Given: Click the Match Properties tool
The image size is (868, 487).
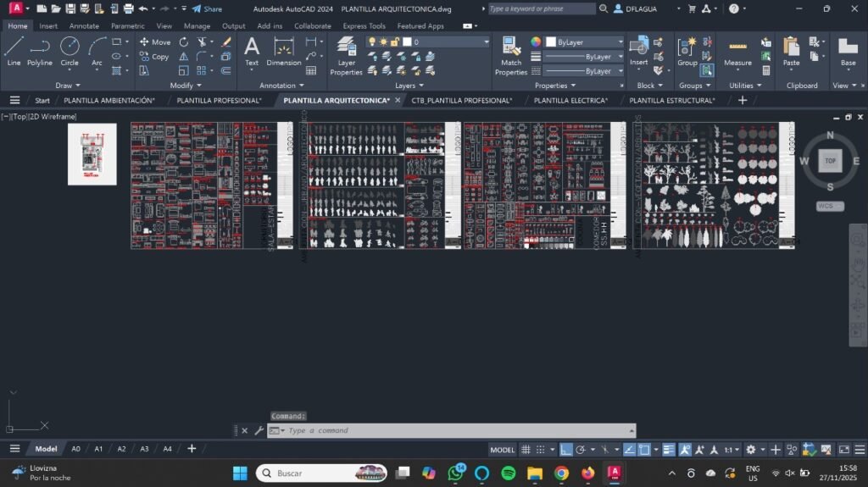Looking at the screenshot, I should pyautogui.click(x=511, y=54).
